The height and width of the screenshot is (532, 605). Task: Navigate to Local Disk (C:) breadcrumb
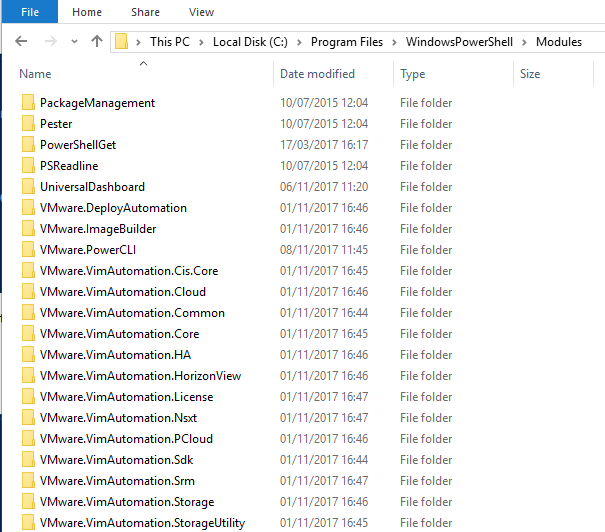click(250, 42)
